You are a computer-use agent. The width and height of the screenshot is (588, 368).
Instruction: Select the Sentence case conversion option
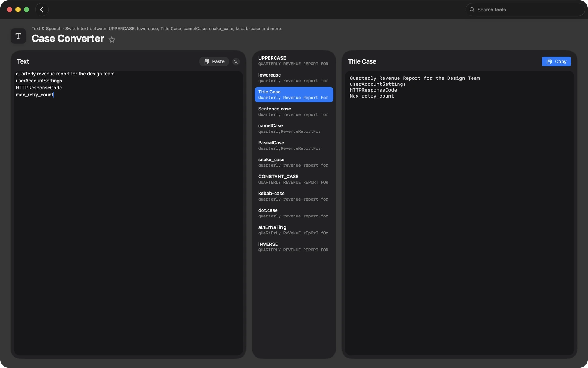coord(294,112)
